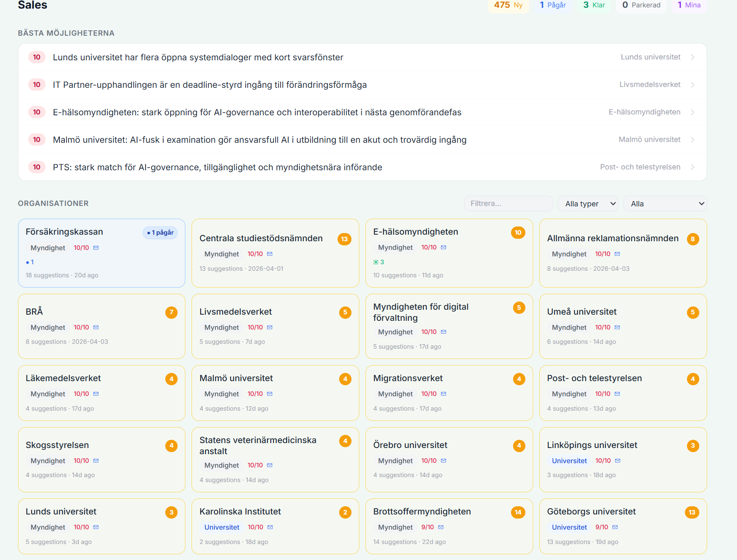Click the mail icon on Lunds universitet card
This screenshot has width=737, height=560.
coord(96,527)
